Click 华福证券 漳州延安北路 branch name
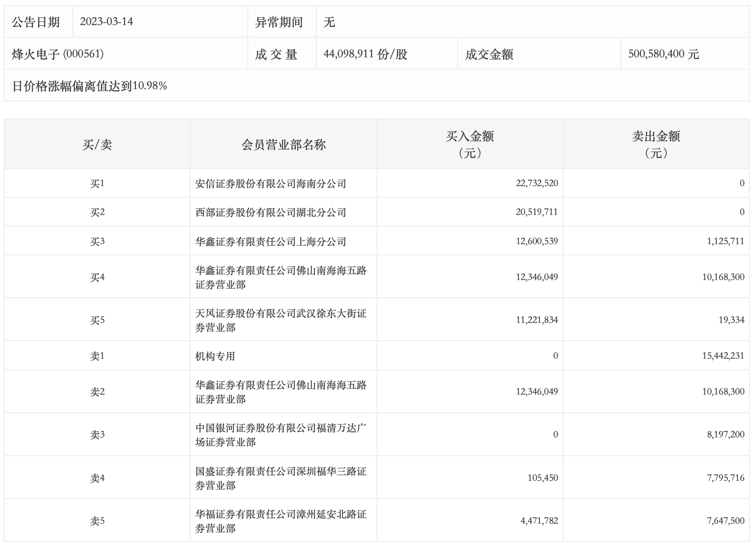 pyautogui.click(x=281, y=521)
